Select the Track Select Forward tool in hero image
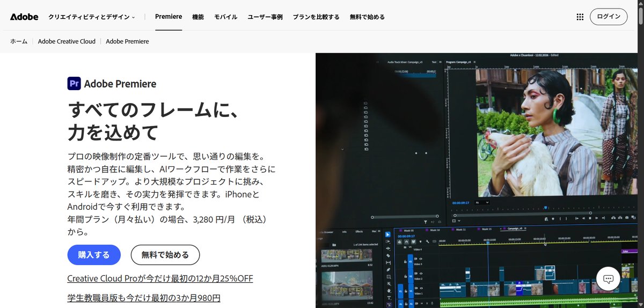 point(387,241)
